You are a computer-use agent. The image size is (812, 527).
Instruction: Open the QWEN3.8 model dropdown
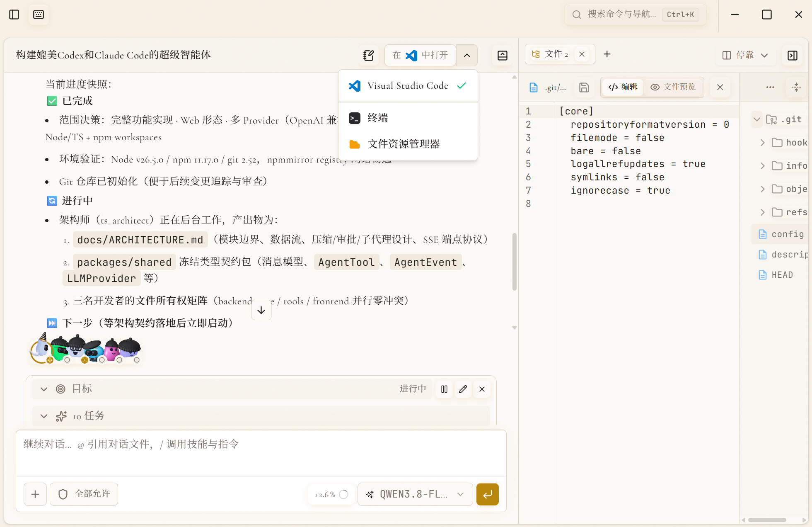[415, 494]
